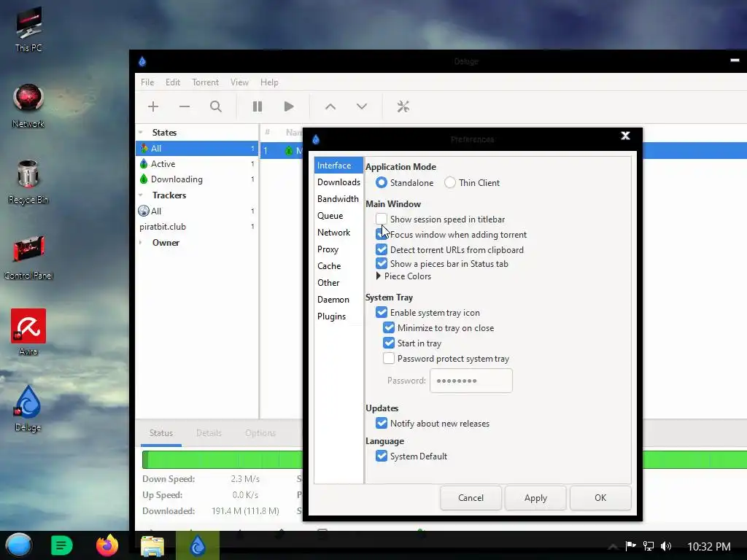Select piratbit.club tracker filter
747x560 pixels.
point(197,227)
